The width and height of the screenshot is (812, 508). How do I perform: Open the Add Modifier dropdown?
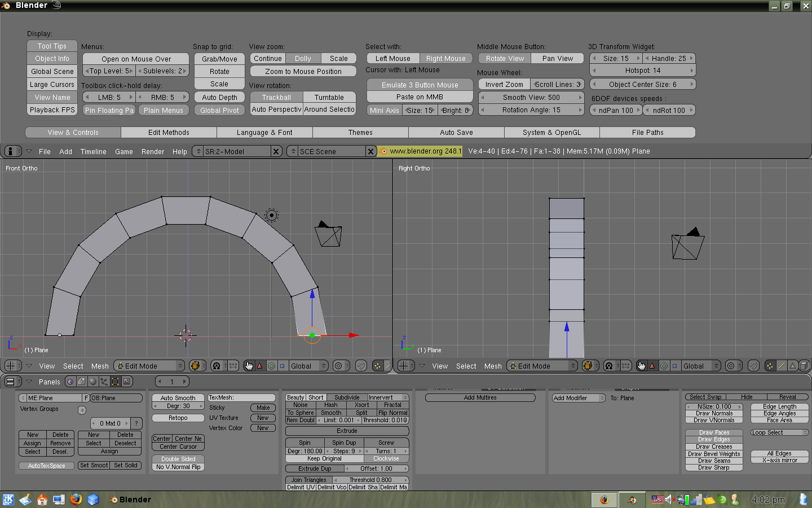pyautogui.click(x=579, y=398)
